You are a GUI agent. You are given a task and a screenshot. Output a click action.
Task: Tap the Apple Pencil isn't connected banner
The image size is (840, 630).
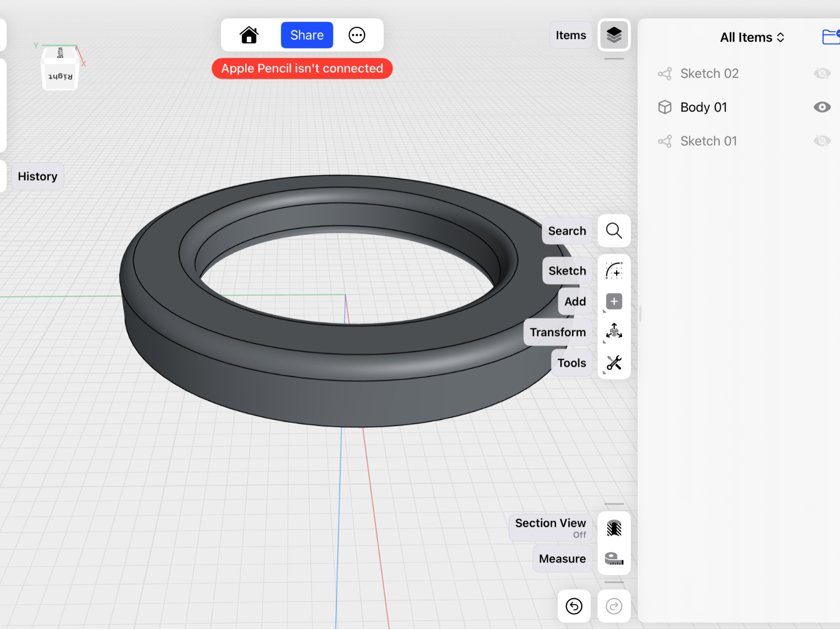[302, 68]
